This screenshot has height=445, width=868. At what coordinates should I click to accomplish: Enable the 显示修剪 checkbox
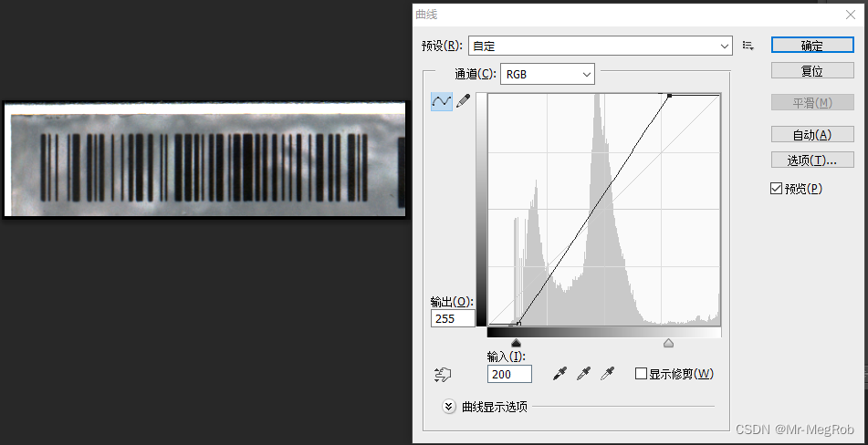641,374
